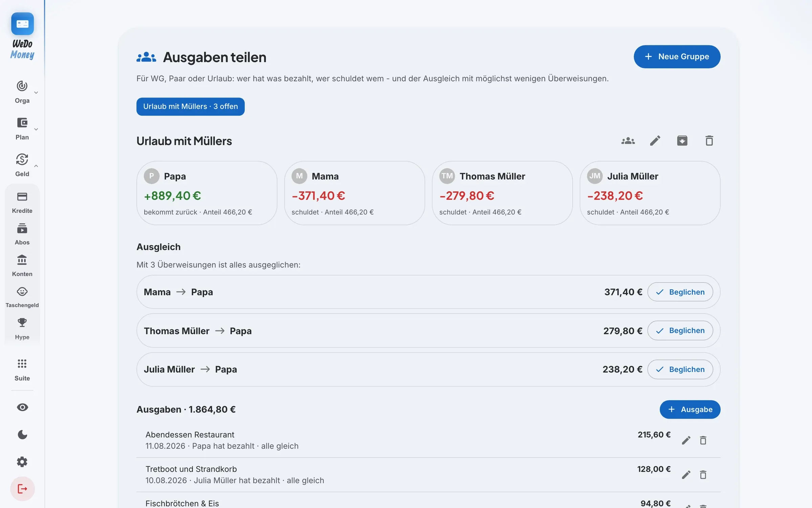
Task: Go to Kredite in sidebar
Action: [22, 203]
